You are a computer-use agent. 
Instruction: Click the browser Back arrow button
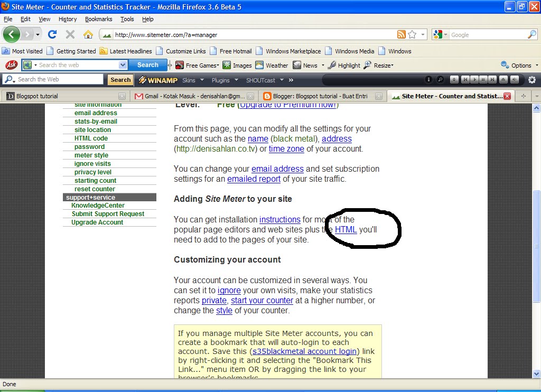[x=12, y=34]
